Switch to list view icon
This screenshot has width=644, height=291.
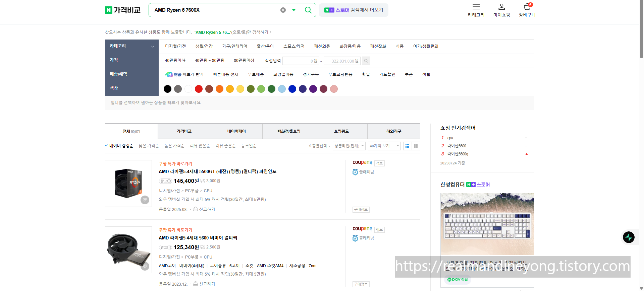(407, 146)
